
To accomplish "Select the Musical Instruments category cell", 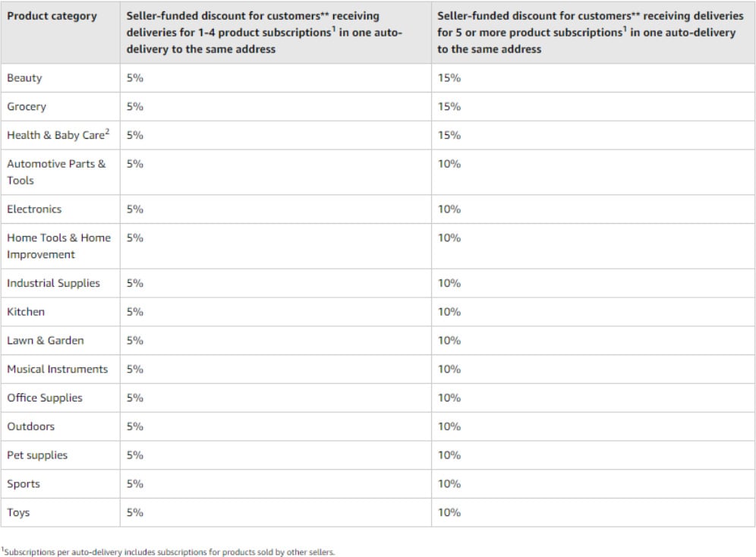I will 58,370.
